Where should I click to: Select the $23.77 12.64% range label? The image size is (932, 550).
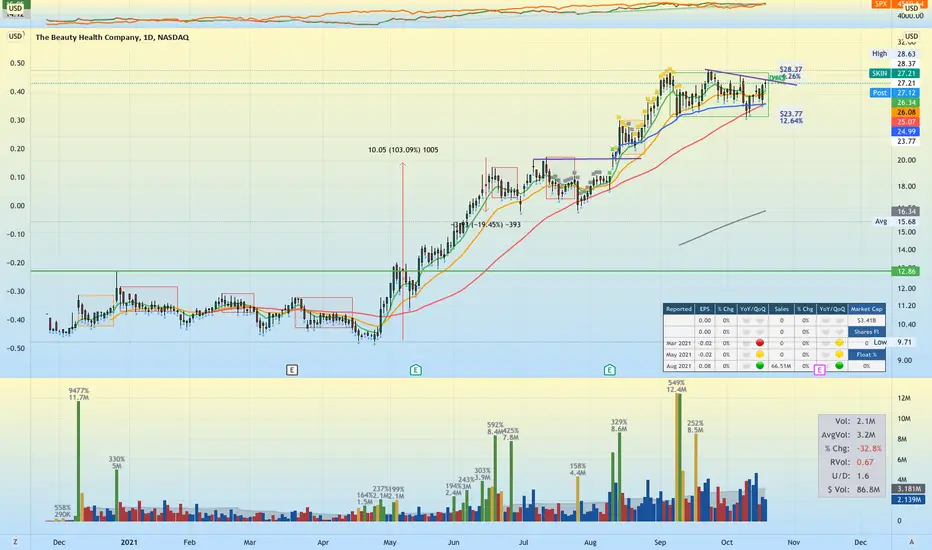pyautogui.click(x=791, y=117)
